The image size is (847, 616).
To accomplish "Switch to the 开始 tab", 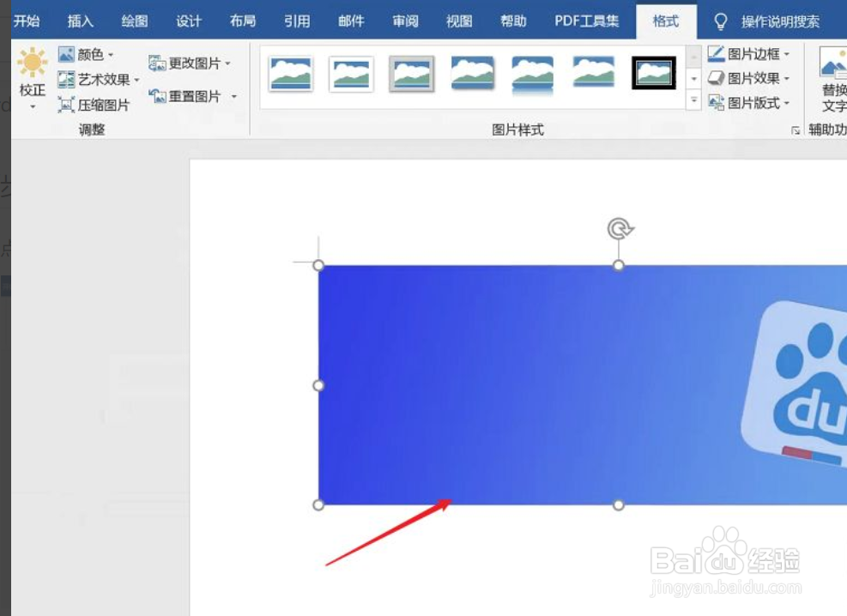I will pyautogui.click(x=27, y=21).
